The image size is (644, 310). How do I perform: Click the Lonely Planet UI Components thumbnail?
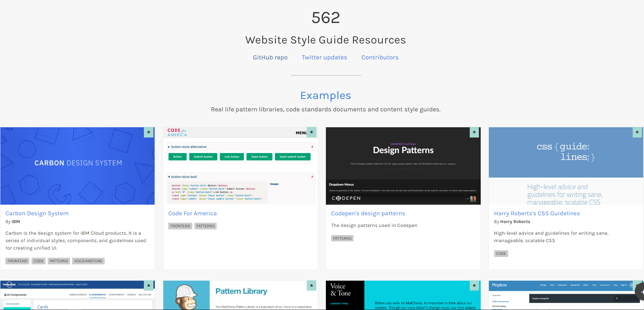point(77,296)
